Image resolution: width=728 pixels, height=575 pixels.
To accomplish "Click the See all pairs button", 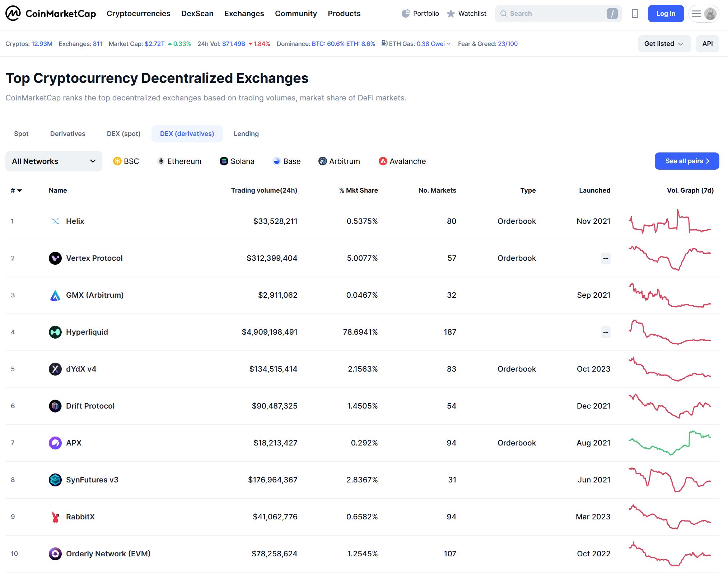I will click(x=686, y=161).
